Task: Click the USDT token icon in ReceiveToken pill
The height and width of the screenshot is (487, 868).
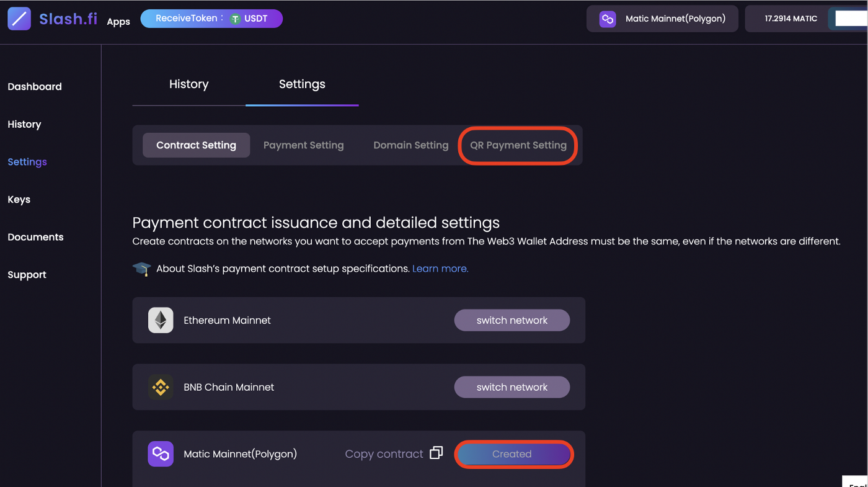Action: coord(236,19)
